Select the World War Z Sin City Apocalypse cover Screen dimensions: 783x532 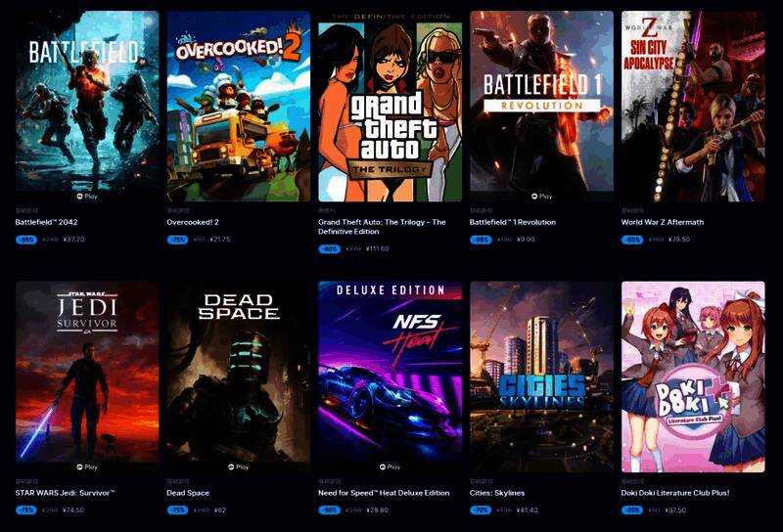(x=693, y=107)
